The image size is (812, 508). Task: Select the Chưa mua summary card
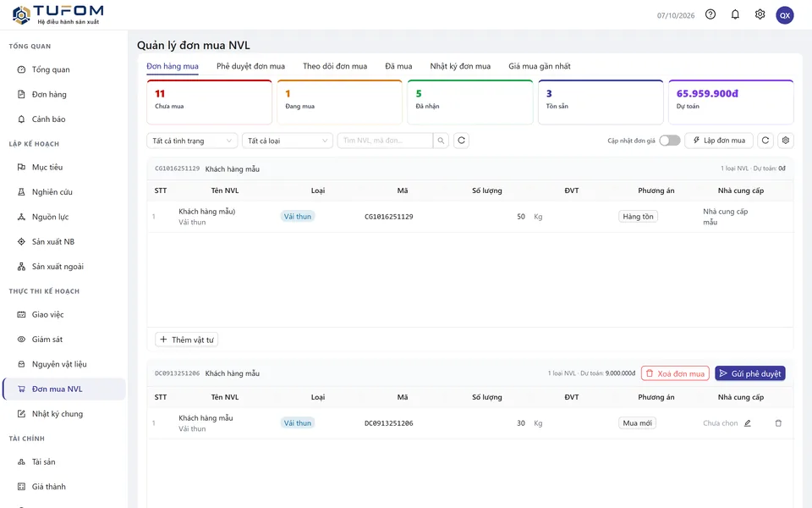209,102
